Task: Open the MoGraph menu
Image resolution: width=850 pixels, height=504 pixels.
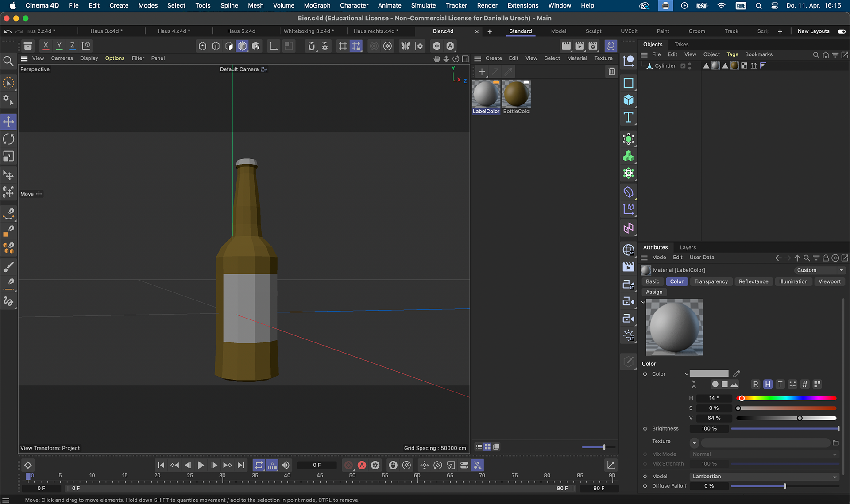Action: click(x=317, y=5)
